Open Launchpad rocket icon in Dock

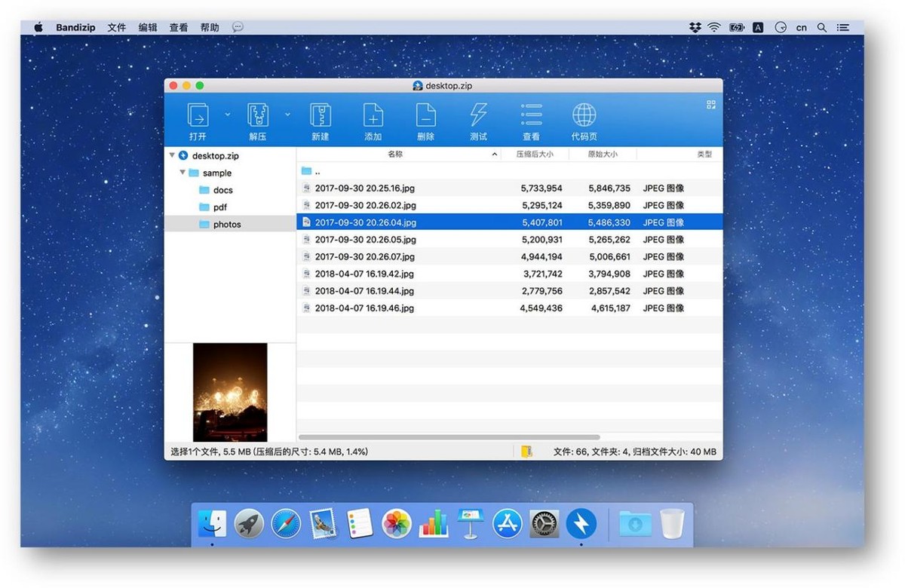click(x=249, y=523)
